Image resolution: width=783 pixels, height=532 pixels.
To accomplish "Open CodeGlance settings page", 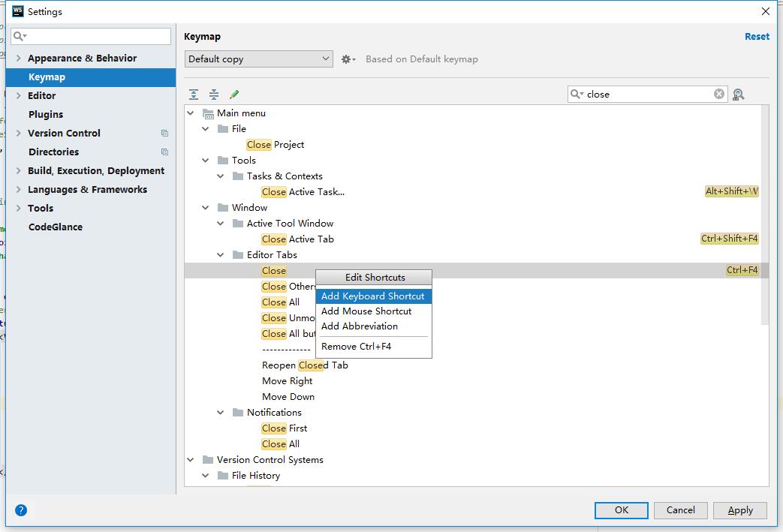I will tap(56, 227).
